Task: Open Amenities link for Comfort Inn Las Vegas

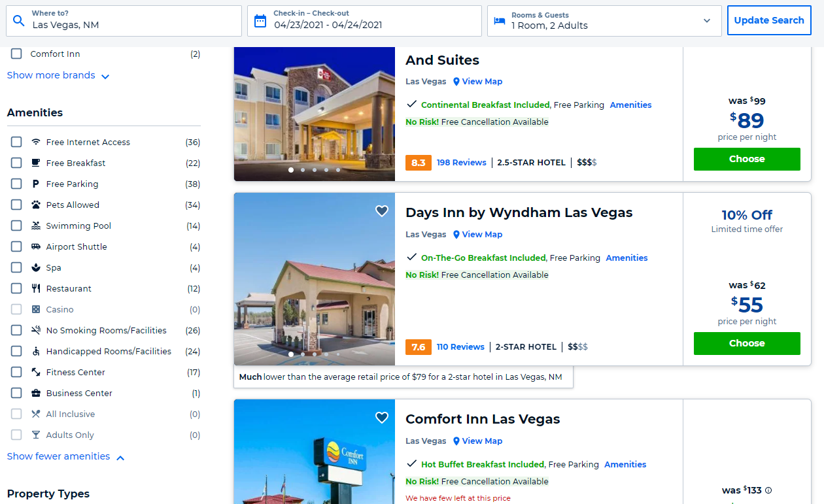Action: pos(625,465)
